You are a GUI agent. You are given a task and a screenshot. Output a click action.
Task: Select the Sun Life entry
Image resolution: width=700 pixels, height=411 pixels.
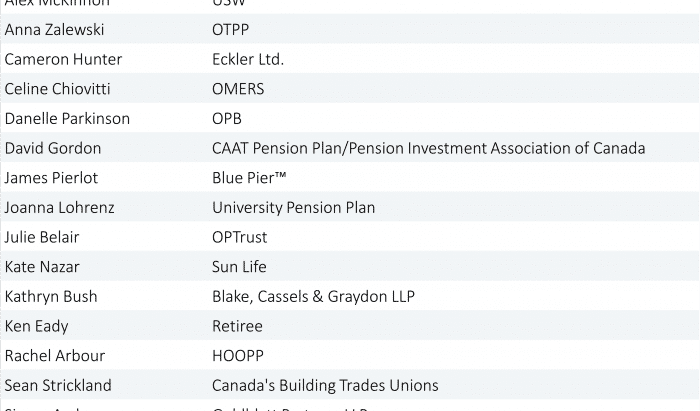[x=239, y=267]
